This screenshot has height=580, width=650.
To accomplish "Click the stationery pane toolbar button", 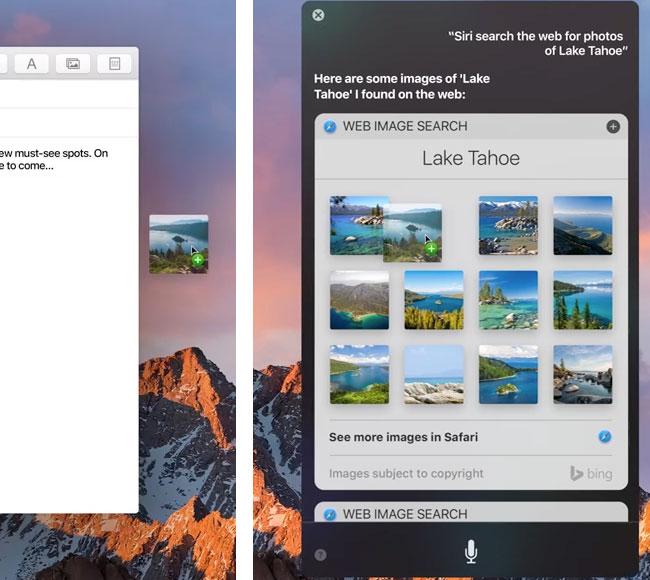I will click(114, 64).
